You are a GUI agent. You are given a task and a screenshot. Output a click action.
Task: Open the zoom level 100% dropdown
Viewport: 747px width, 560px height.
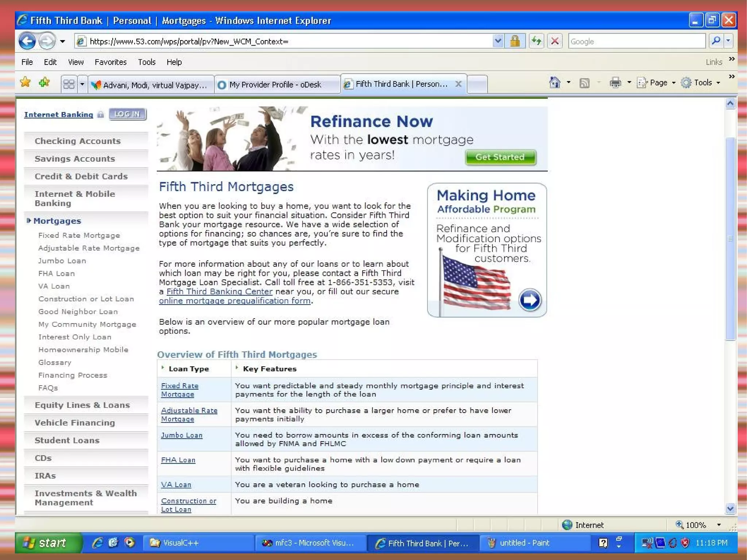719,525
